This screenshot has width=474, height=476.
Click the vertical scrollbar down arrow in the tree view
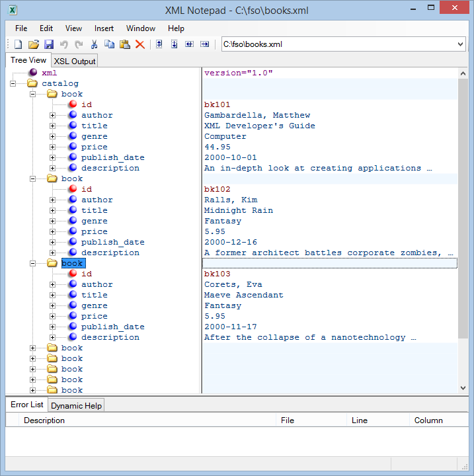coord(463,388)
